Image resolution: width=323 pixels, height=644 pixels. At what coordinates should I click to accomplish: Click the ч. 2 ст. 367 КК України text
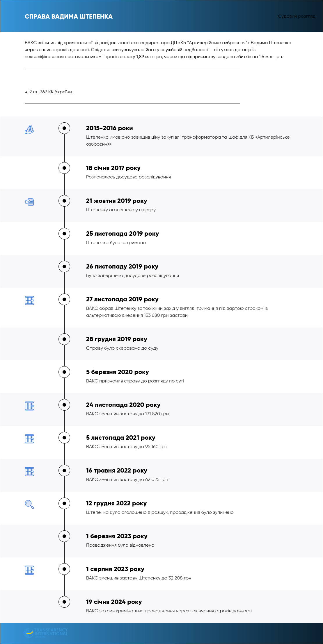point(49,92)
